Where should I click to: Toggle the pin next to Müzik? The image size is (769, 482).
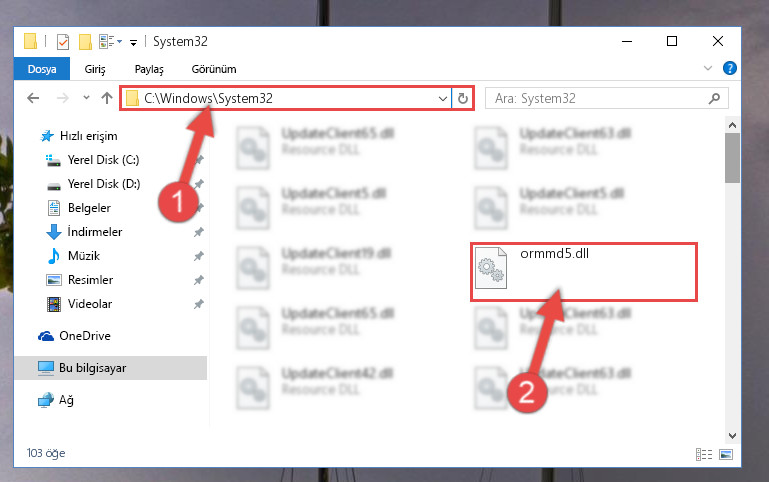pos(199,256)
